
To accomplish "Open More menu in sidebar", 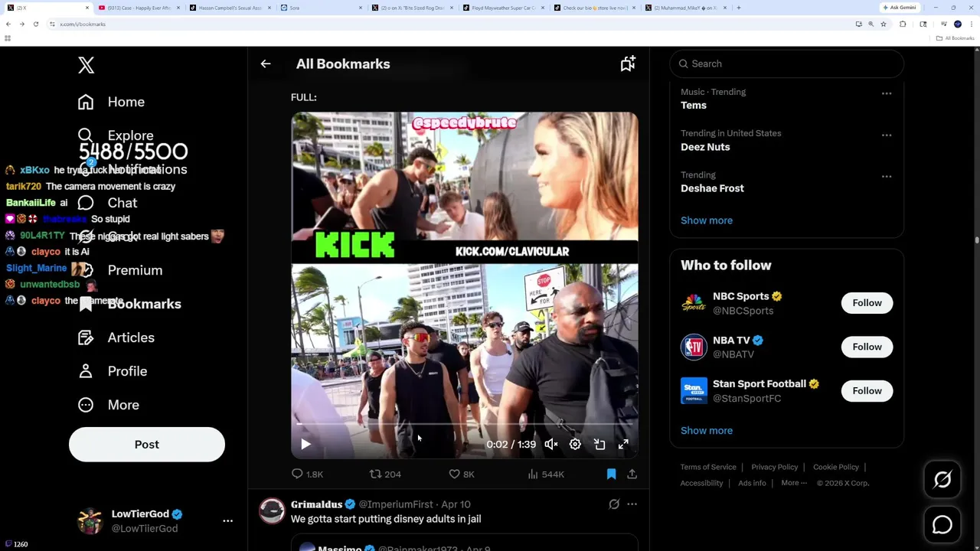I will (109, 405).
